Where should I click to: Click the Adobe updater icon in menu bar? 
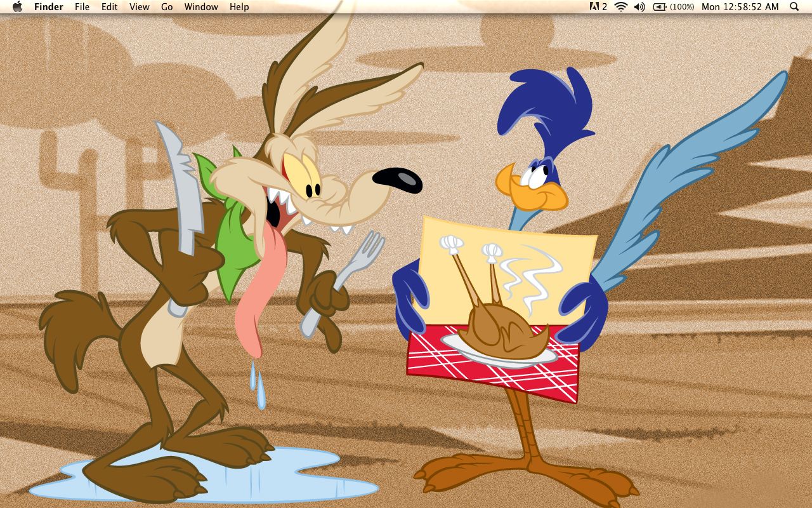598,7
